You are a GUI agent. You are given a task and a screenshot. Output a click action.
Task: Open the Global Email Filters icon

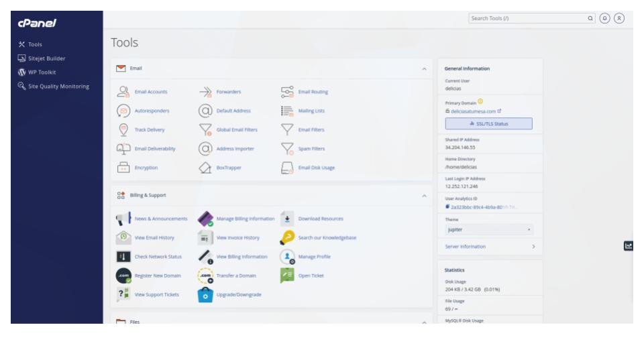(205, 129)
